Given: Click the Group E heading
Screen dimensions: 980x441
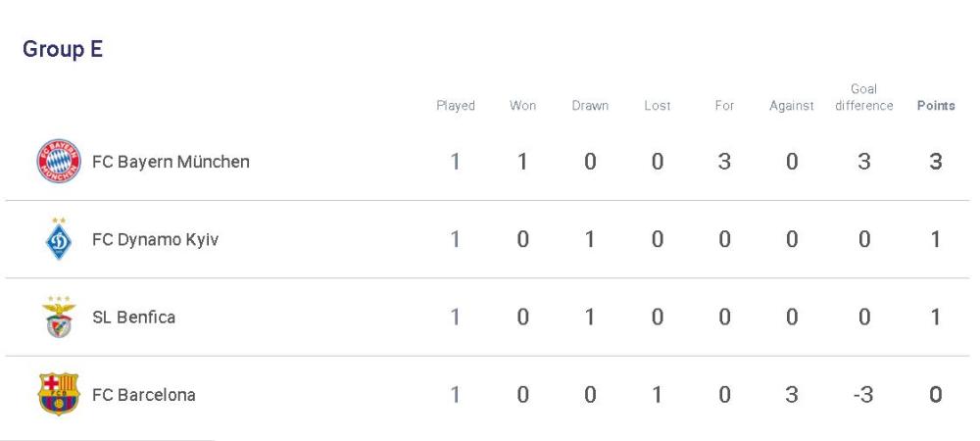Looking at the screenshot, I should [63, 49].
